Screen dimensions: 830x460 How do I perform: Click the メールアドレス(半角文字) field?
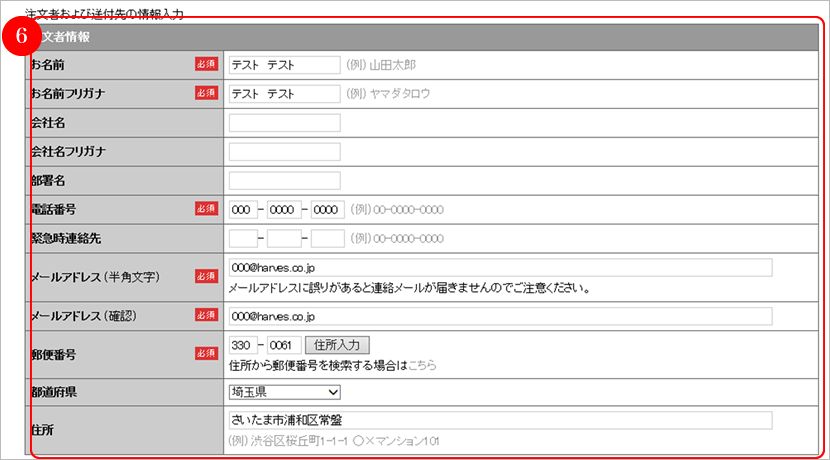500,268
